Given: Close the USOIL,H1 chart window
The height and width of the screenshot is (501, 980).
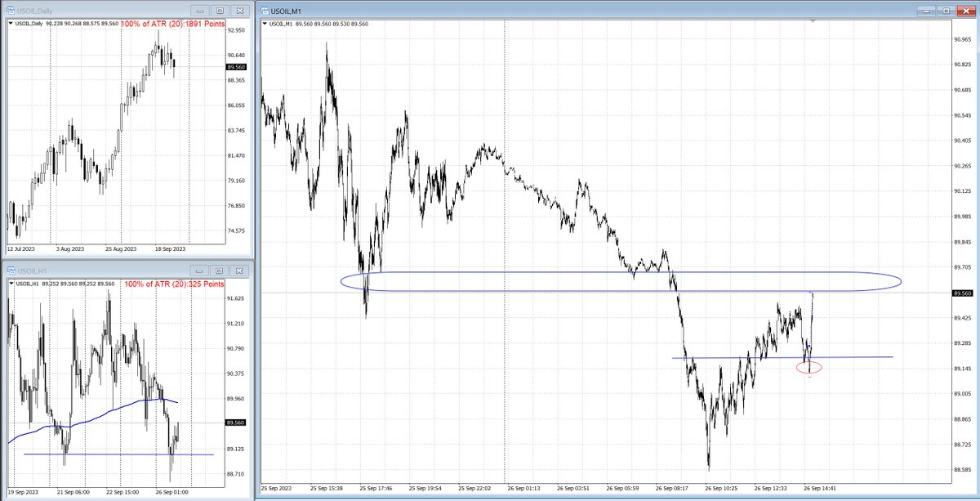Looking at the screenshot, I should (x=239, y=271).
